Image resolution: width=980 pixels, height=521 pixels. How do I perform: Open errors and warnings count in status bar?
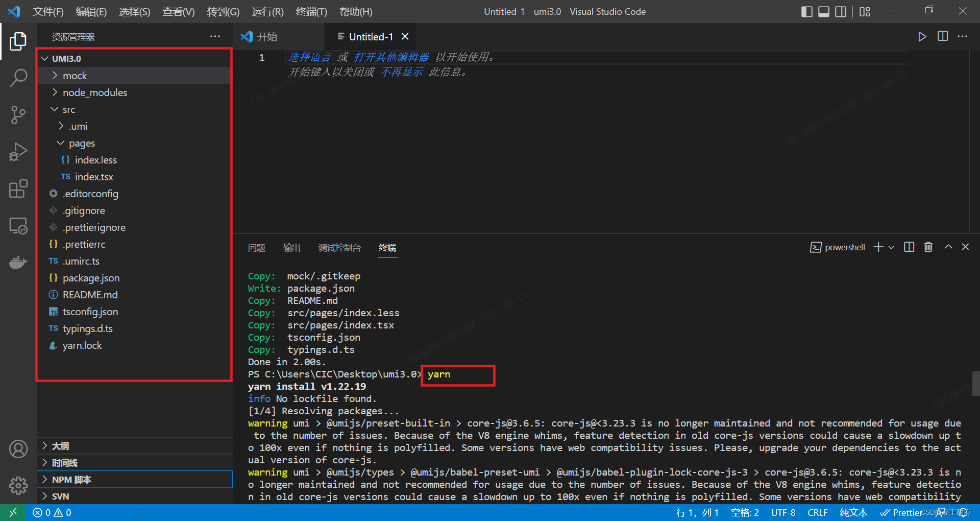click(52, 512)
